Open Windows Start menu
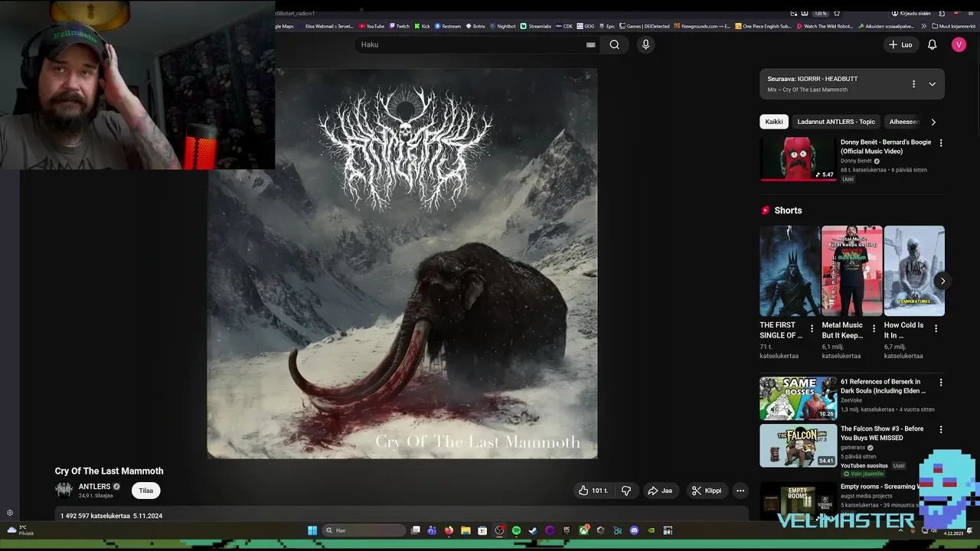Image resolution: width=980 pixels, height=551 pixels. pyautogui.click(x=312, y=530)
